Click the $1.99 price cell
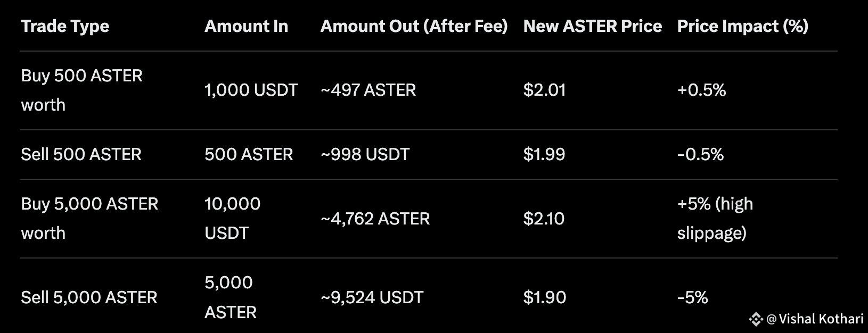This screenshot has width=868, height=333. 544,154
